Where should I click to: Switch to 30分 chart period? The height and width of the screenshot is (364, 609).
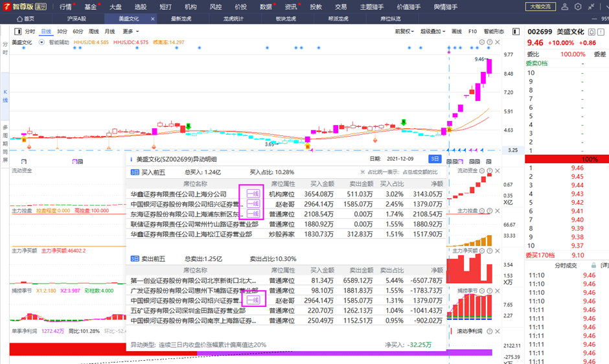tap(62, 32)
